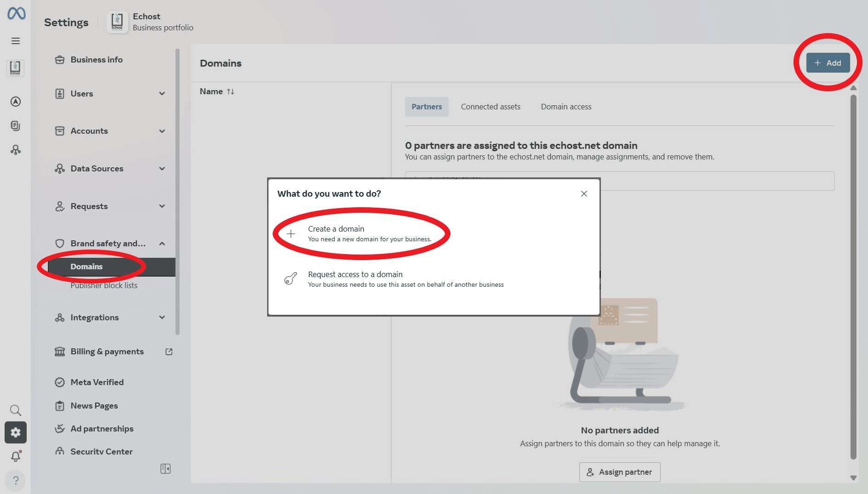
Task: Click the Brand safety shield icon
Action: pos(60,244)
